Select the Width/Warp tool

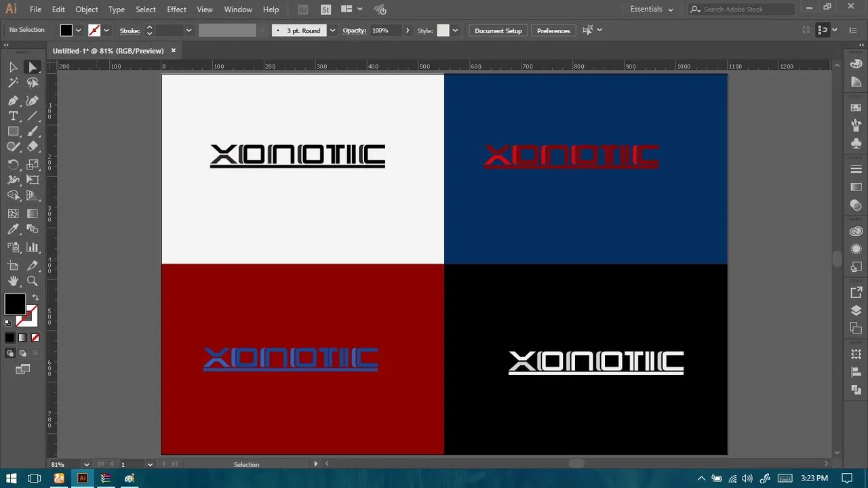pyautogui.click(x=13, y=180)
